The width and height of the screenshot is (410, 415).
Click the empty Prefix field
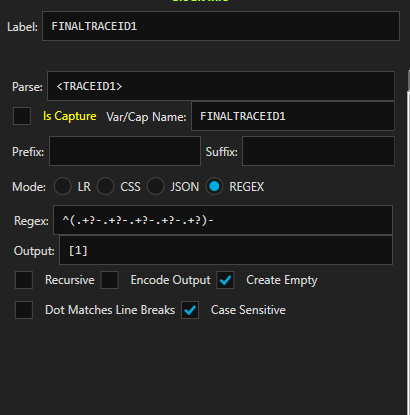click(x=125, y=151)
